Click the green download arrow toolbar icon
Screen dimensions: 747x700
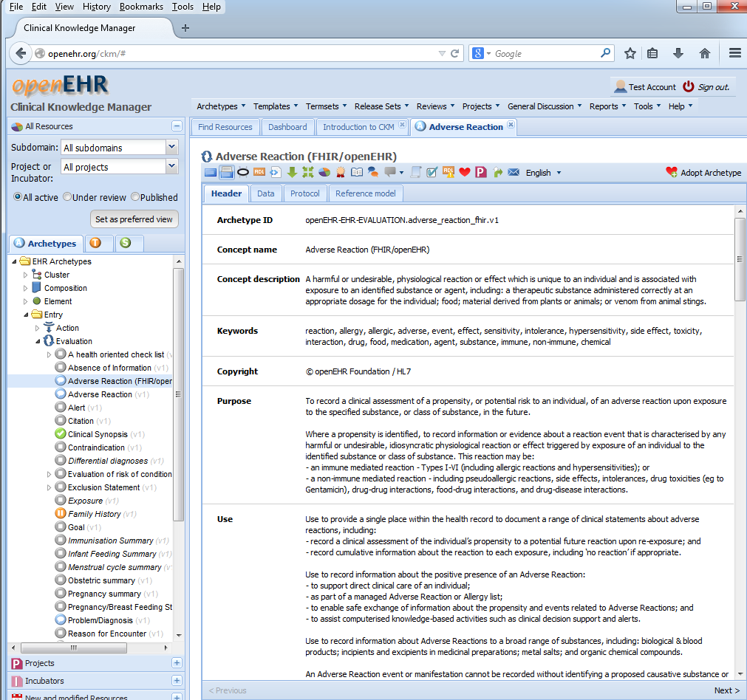292,172
